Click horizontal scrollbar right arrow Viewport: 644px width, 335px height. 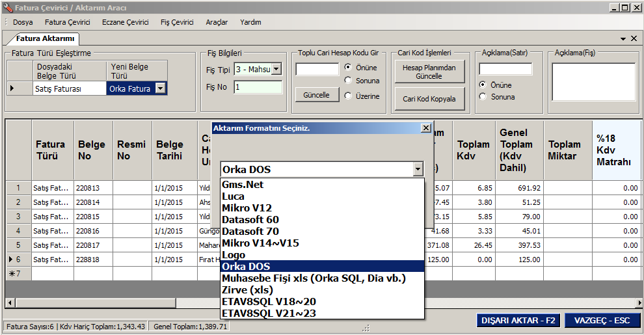pos(639,303)
